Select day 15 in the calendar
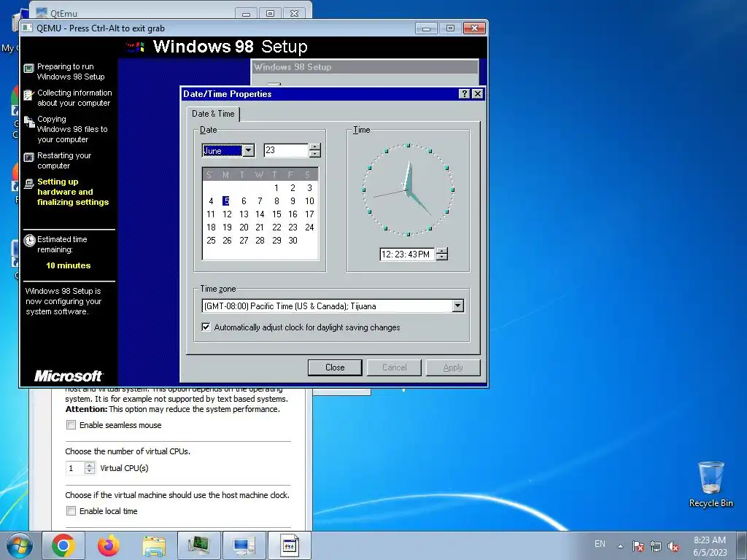 (276, 214)
